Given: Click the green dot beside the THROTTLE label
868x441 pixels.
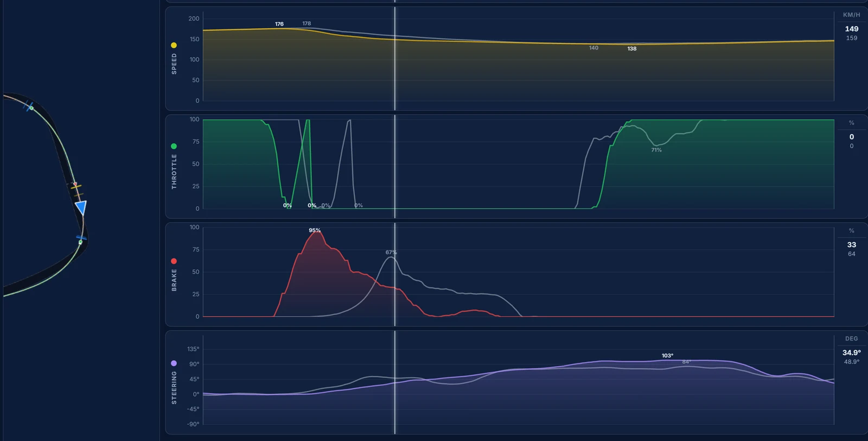Looking at the screenshot, I should [x=174, y=147].
